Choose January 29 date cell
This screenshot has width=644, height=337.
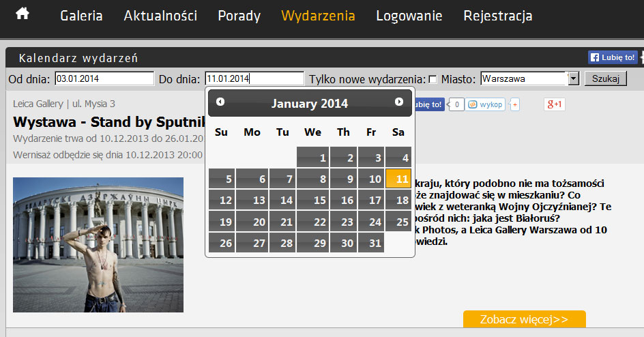point(312,243)
